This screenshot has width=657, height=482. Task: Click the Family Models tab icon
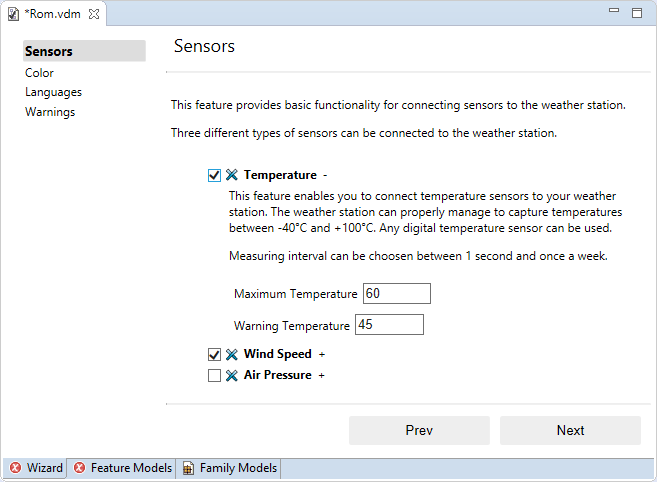pyautogui.click(x=188, y=468)
